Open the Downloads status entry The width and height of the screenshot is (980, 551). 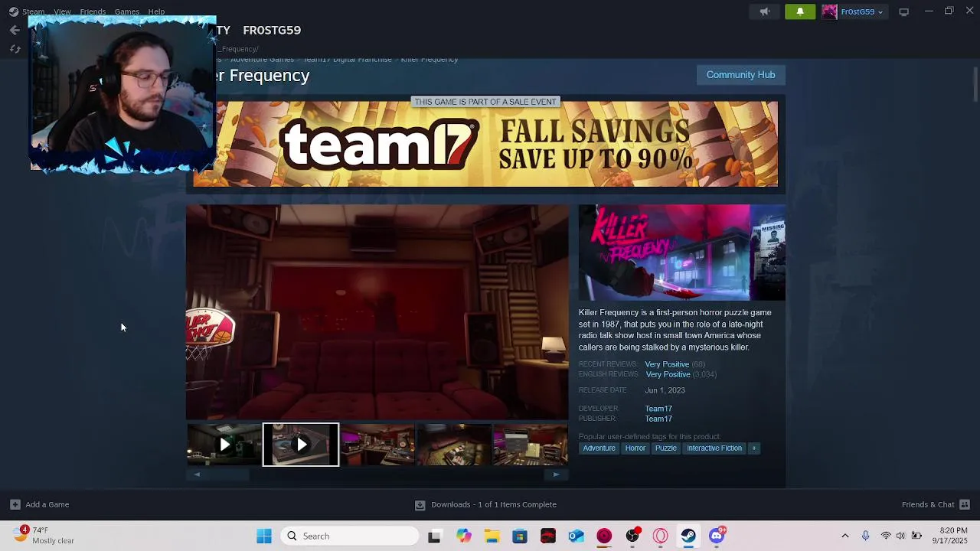click(494, 504)
